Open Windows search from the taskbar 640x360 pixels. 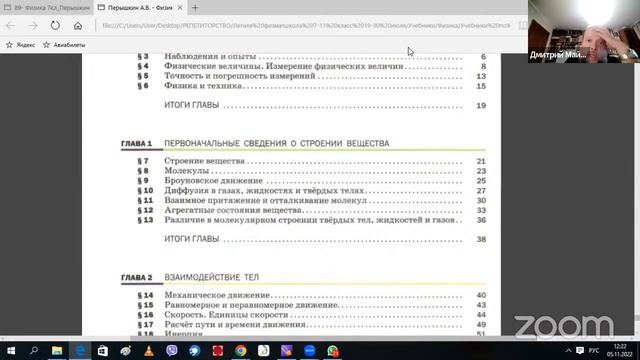34,351
